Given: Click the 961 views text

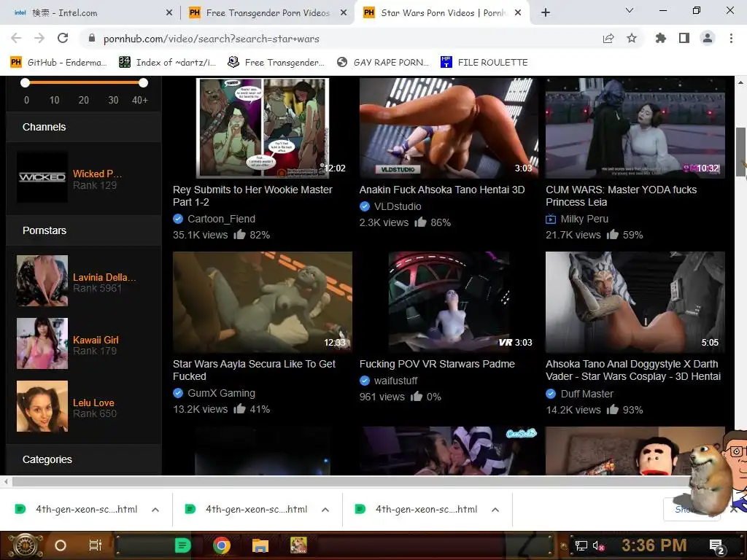Looking at the screenshot, I should tap(382, 397).
